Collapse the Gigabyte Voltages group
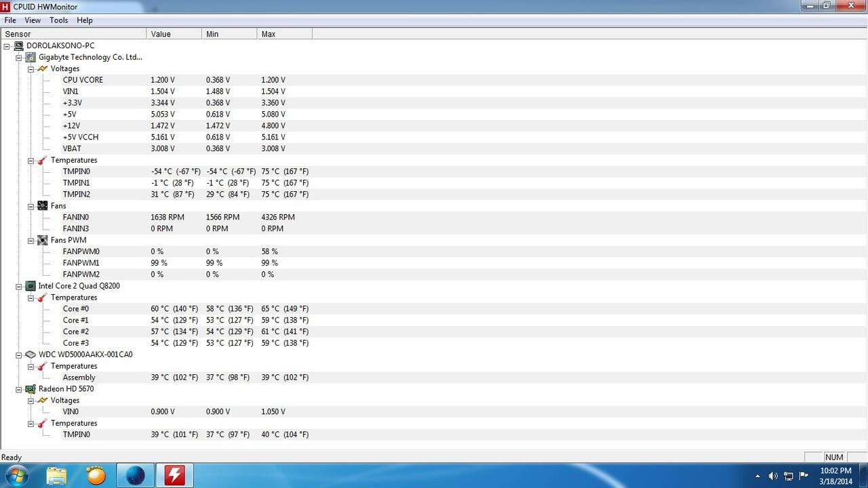Image resolution: width=868 pixels, height=488 pixels. click(x=31, y=69)
